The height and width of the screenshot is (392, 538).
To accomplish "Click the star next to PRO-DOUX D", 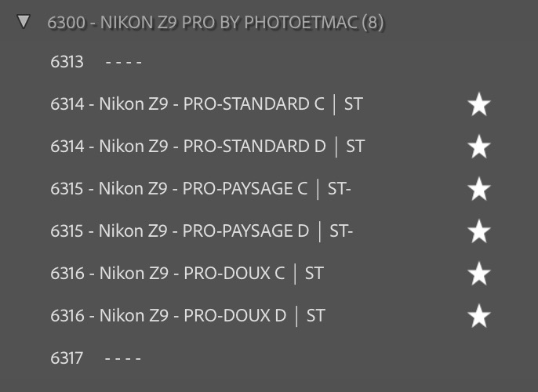I will point(478,316).
